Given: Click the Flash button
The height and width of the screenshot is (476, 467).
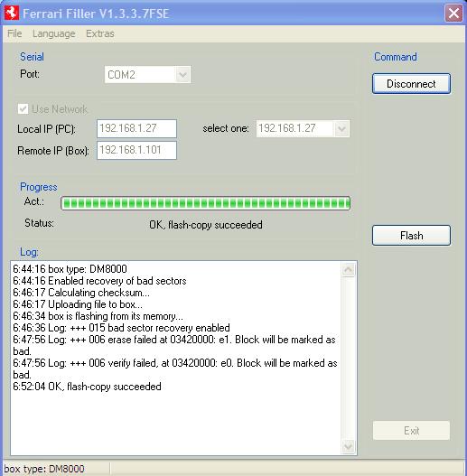Looking at the screenshot, I should tap(411, 235).
